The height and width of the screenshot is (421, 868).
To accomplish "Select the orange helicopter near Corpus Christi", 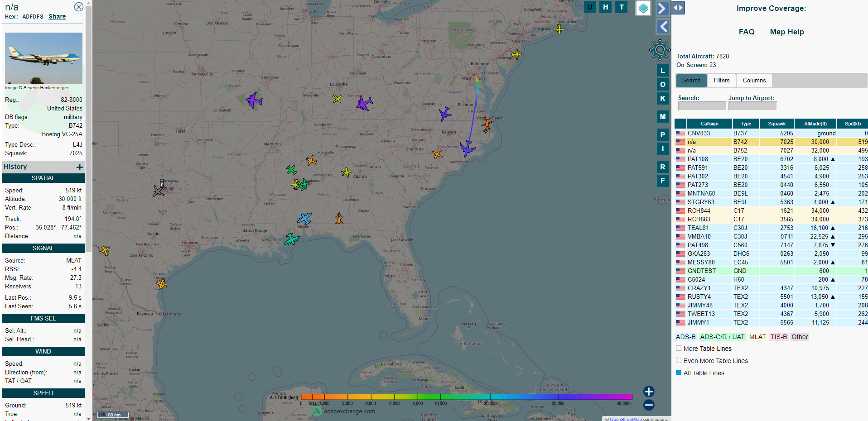I will (162, 284).
